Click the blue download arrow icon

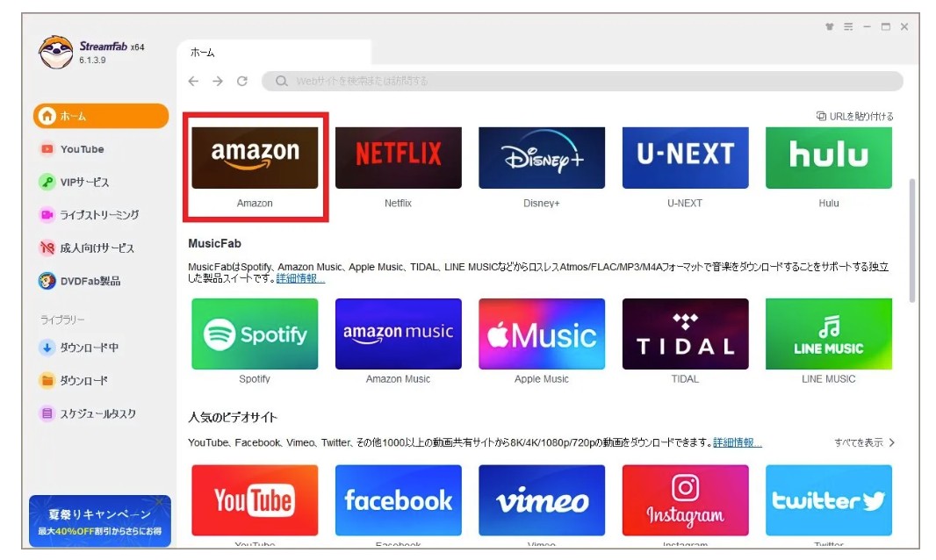click(47, 348)
